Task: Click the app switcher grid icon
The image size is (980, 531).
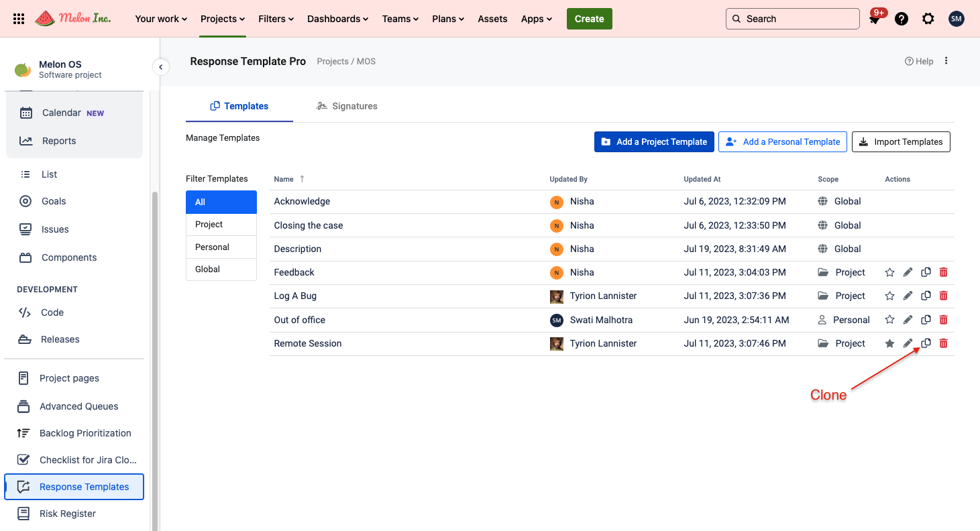Action: (19, 19)
